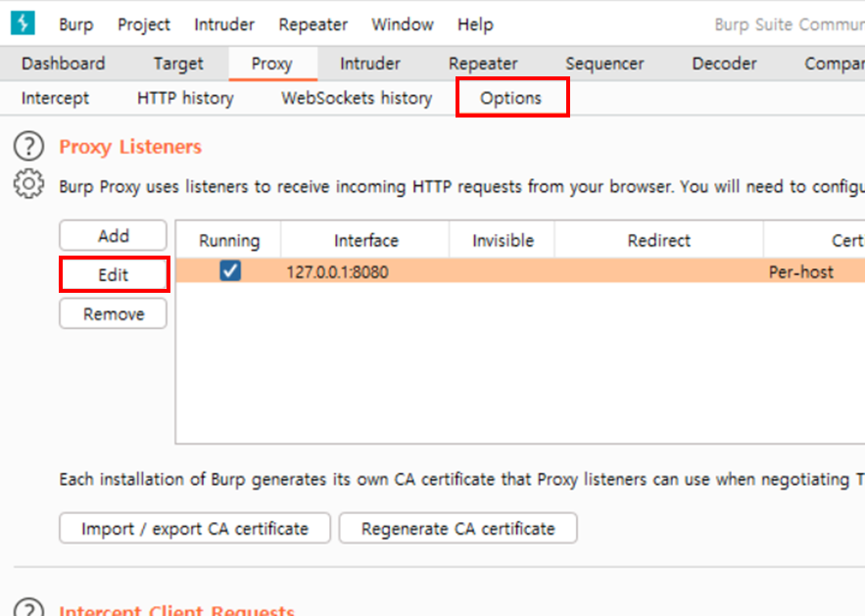Uncheck Running checkbox for 127.0.0.1:8080 listener

(230, 270)
